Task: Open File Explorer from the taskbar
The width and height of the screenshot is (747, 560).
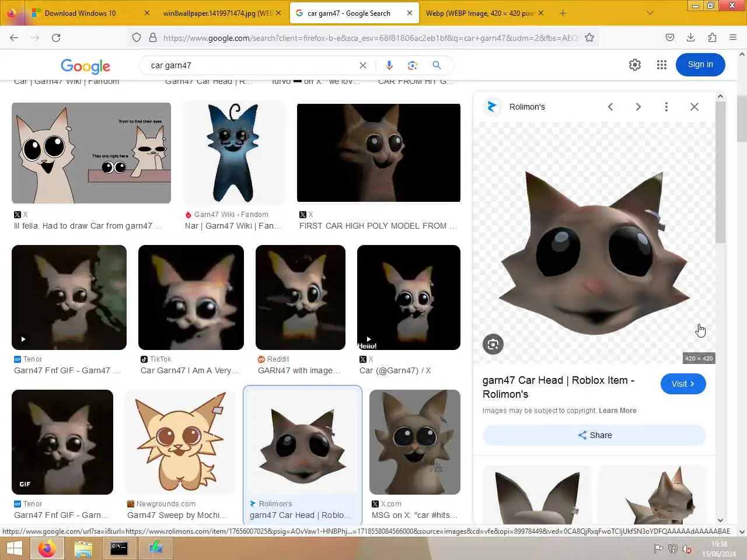Action: pyautogui.click(x=83, y=548)
